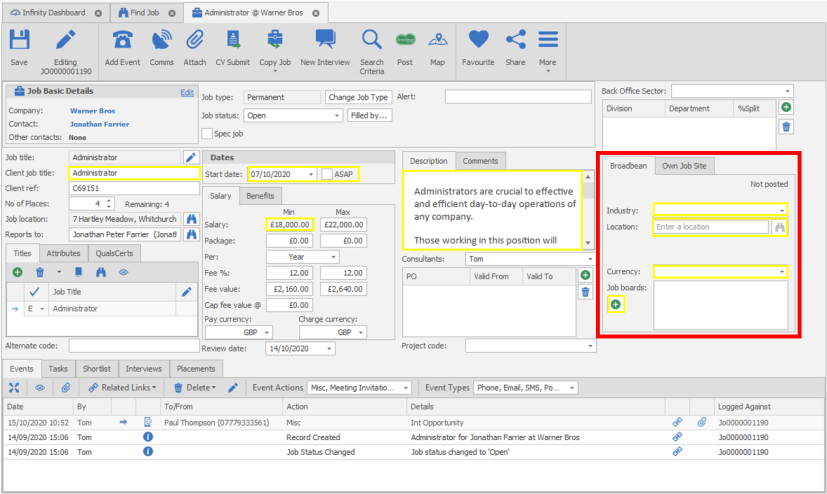This screenshot has height=494, width=827.
Task: Start a New Interview from toolbar
Action: click(325, 40)
